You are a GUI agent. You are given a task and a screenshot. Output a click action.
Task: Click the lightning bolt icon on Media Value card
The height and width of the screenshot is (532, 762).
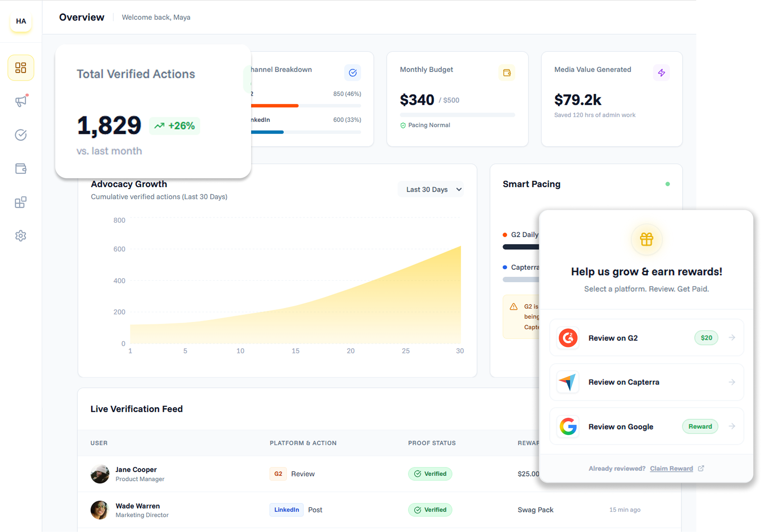coord(661,73)
